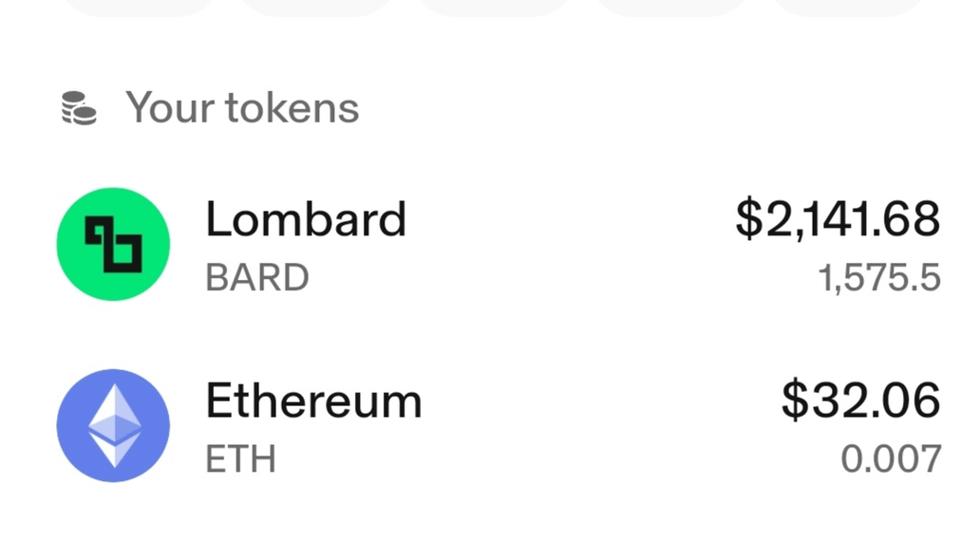980x559 pixels.
Task: Click the 1,575.5 BARD balance amount
Action: click(x=879, y=277)
